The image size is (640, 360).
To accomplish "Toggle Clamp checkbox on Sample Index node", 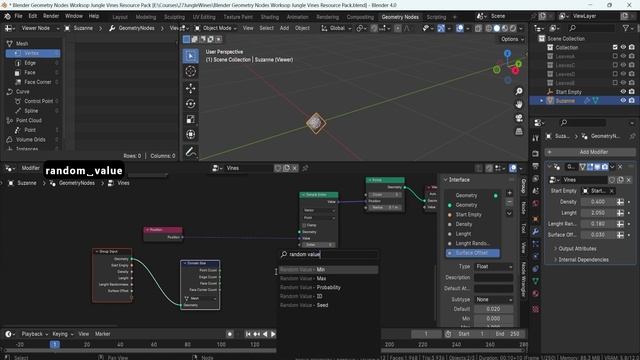I will point(304,225).
